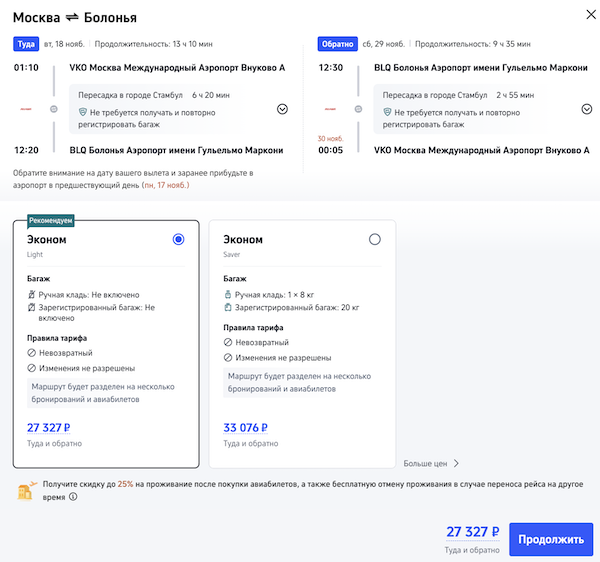Image resolution: width=600 pixels, height=562 pixels.
Task: Click the info icon after the discount text
Action: 73,496
